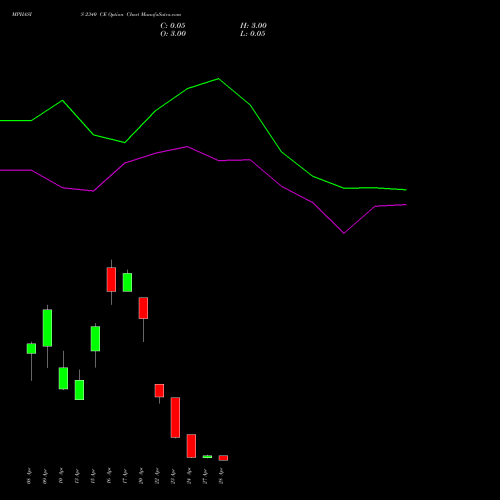The height and width of the screenshot is (500, 500).
Task: Click the high value H: 3.00
Action: click(x=253, y=26)
